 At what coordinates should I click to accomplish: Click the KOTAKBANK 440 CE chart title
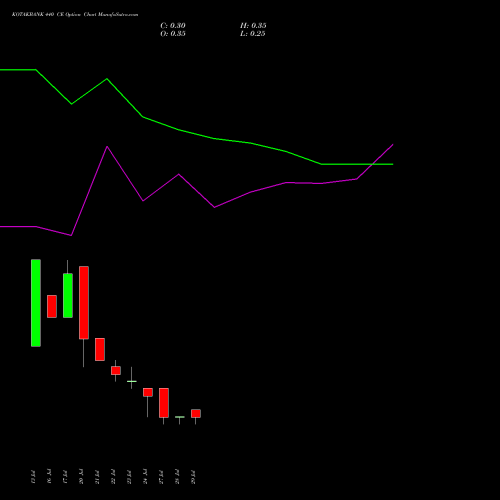75,15
